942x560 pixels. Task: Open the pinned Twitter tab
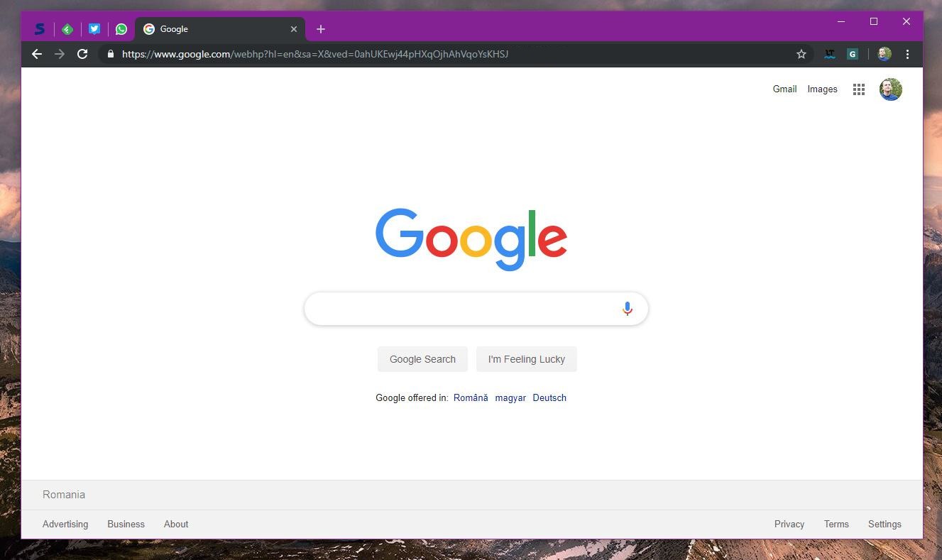(x=94, y=29)
